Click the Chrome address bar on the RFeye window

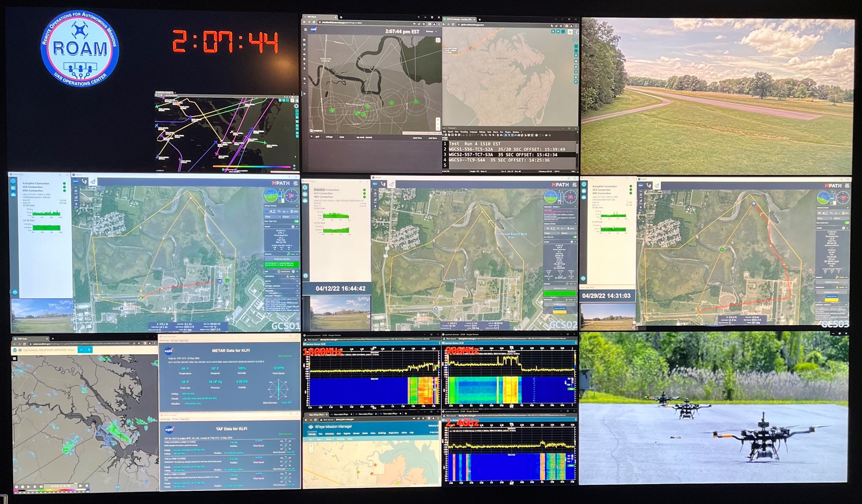[x=345, y=420]
